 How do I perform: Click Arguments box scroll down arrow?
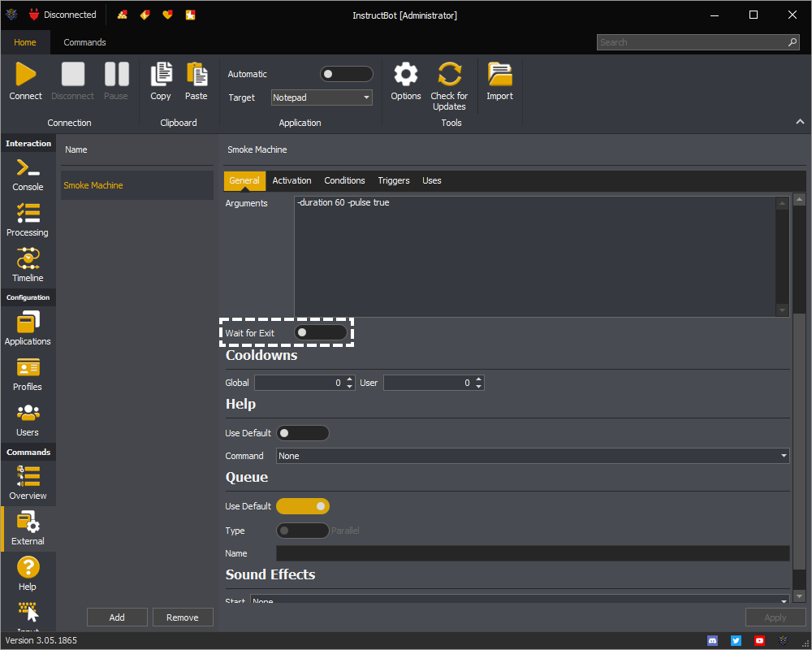[782, 310]
